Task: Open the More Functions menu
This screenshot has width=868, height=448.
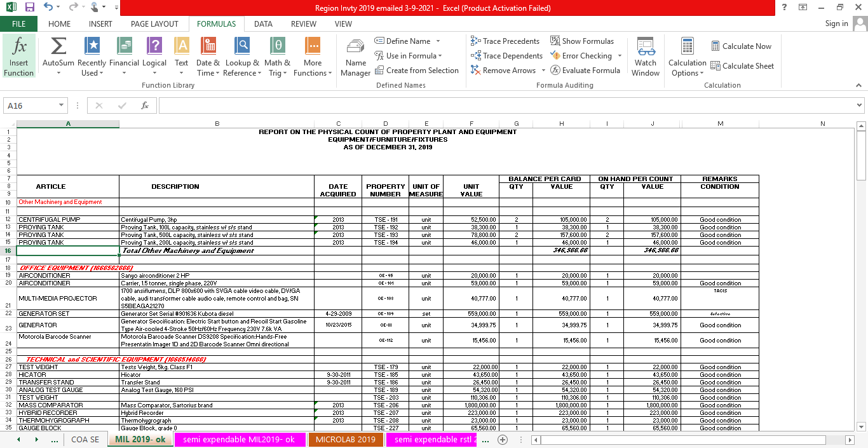Action: click(313, 57)
